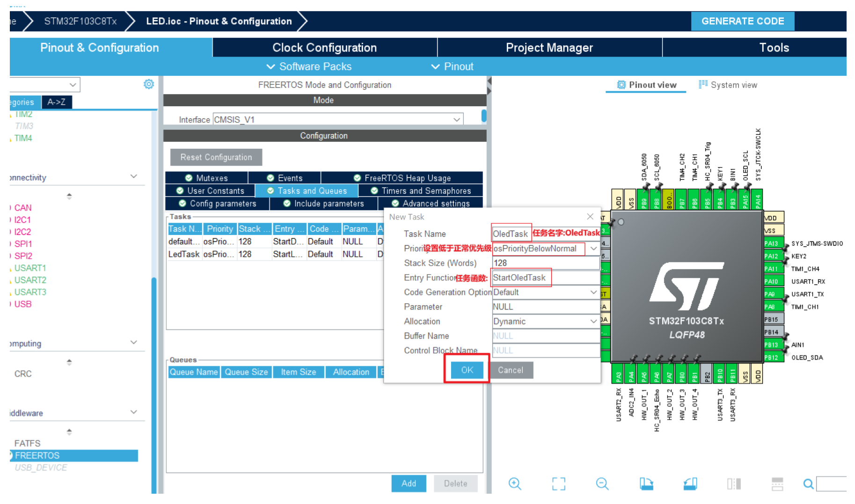The height and width of the screenshot is (504, 855).
Task: Click the pin search magnifier icon
Action: pyautogui.click(x=808, y=483)
